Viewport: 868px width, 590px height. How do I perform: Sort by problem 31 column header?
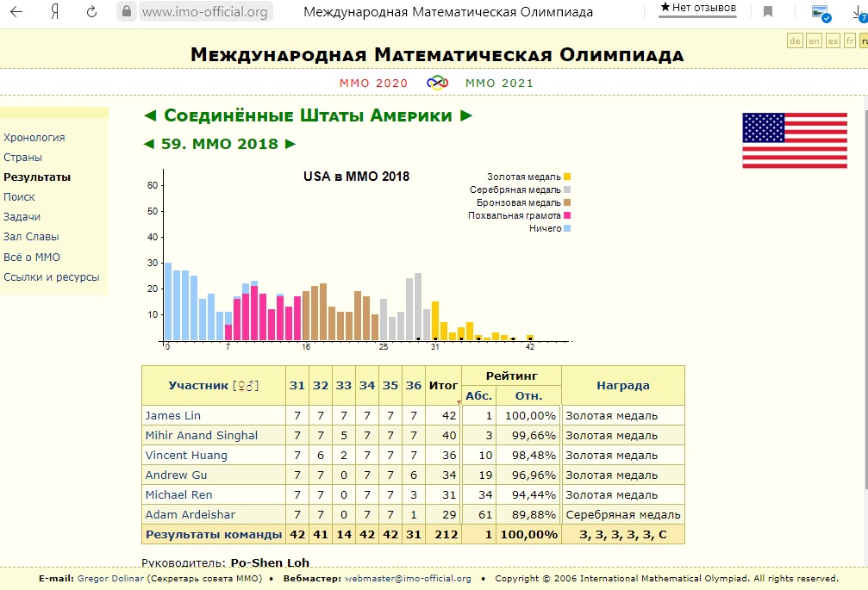[x=297, y=385]
